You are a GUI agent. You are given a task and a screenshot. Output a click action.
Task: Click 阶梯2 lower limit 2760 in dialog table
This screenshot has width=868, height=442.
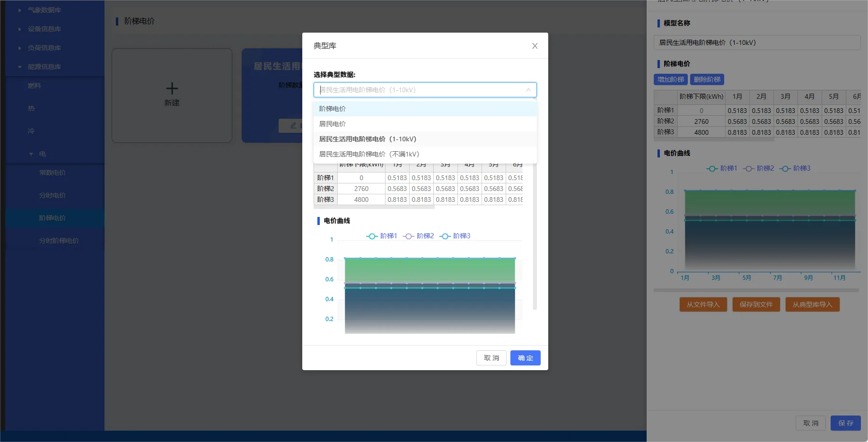361,189
